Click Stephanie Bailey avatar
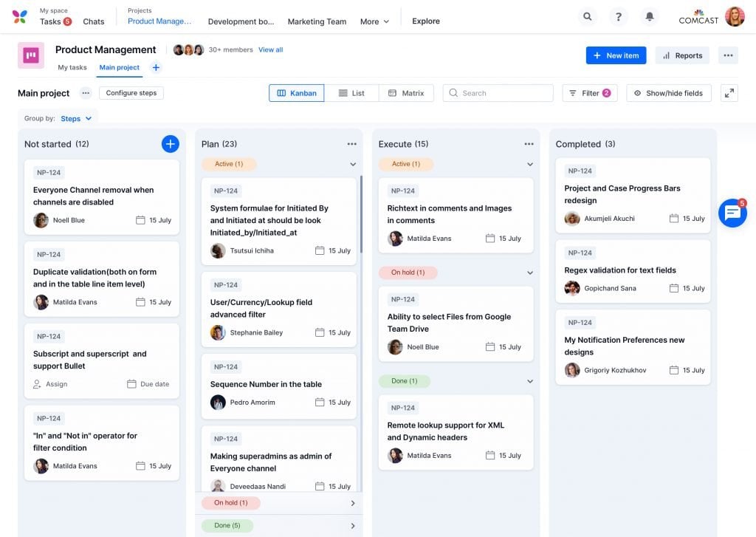Screen dimensions: 756x537 click(218, 332)
